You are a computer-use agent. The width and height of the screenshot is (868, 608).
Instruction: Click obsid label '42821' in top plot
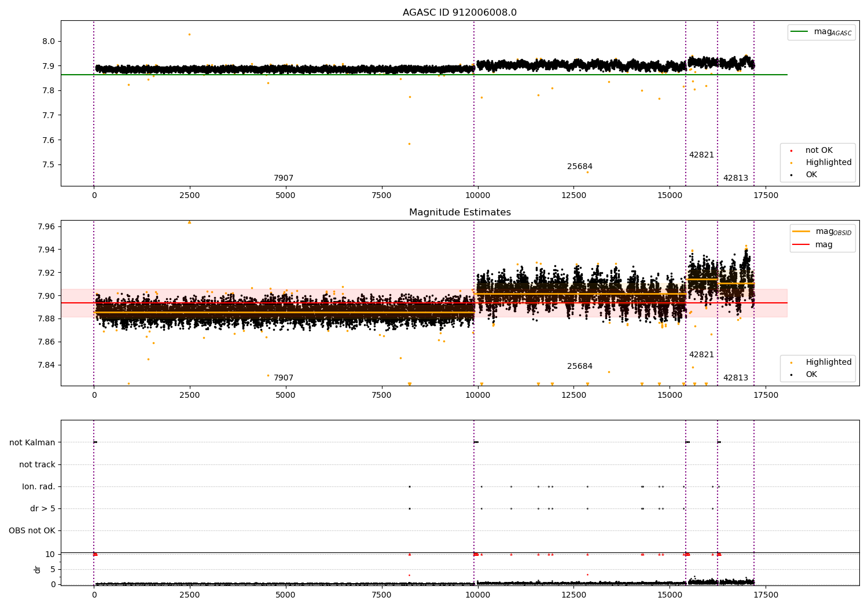pos(701,155)
